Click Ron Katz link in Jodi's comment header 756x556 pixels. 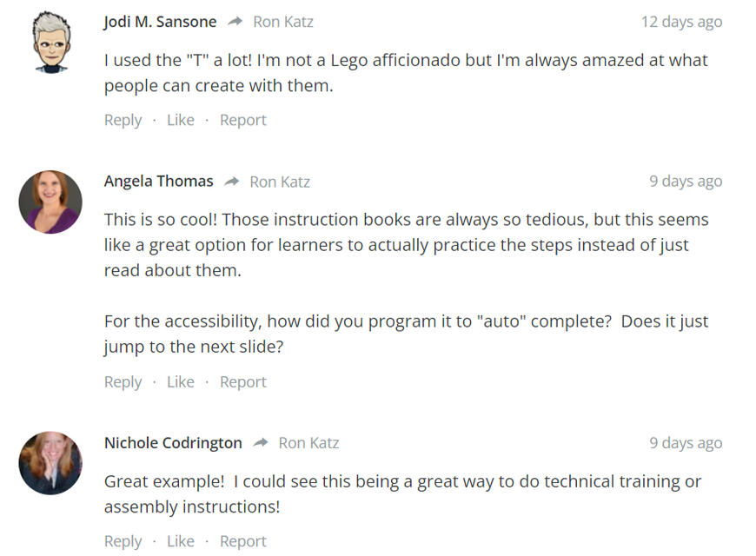pyautogui.click(x=282, y=22)
